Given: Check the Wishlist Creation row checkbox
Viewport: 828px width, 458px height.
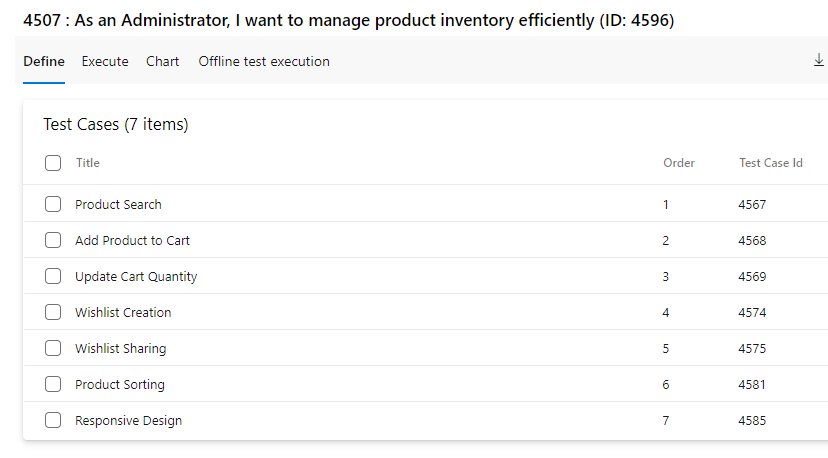Looking at the screenshot, I should 53,312.
